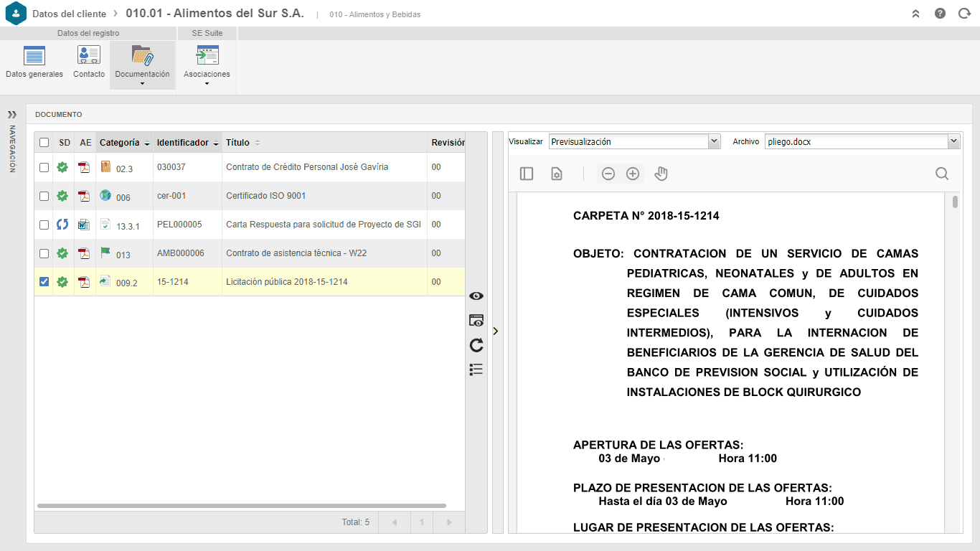Viewport: 980px width, 551px height.
Task: Collapse the header with double chevron icon
Action: pyautogui.click(x=915, y=14)
